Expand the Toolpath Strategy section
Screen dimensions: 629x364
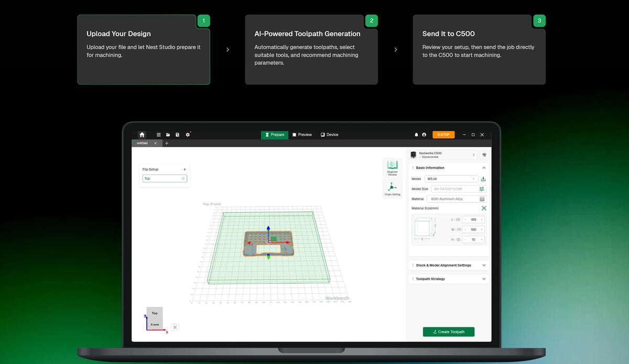(449, 279)
